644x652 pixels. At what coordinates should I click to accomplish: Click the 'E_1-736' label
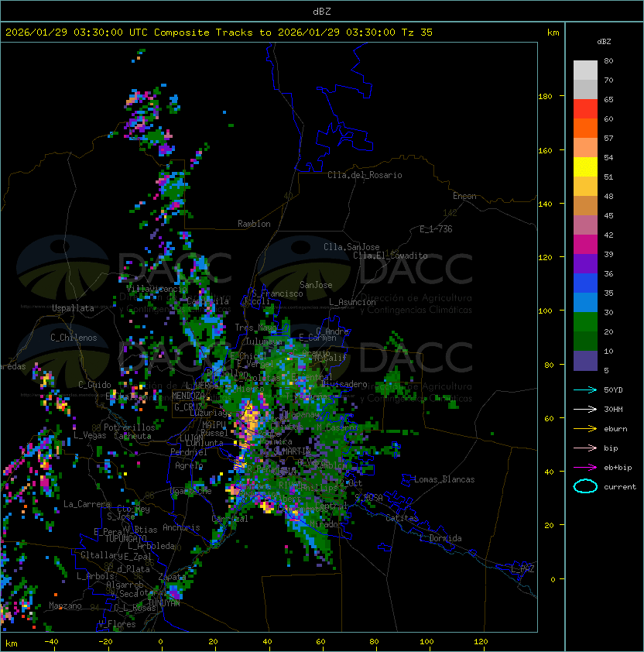pos(436,229)
